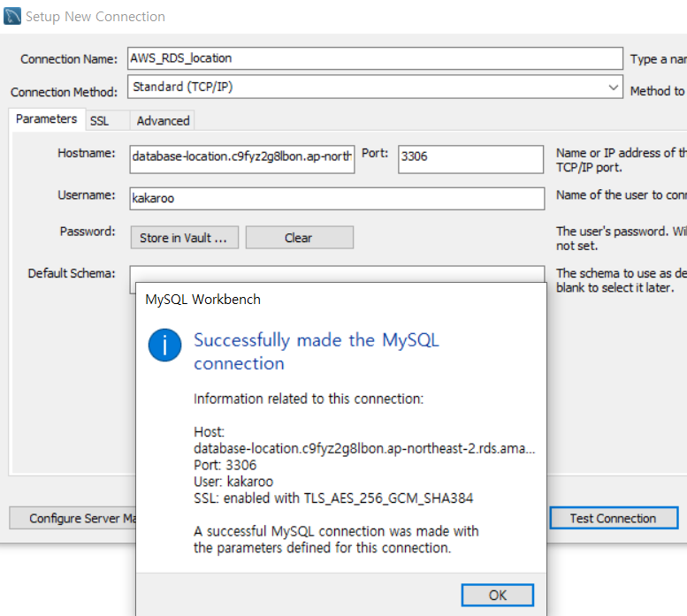Click the 'Password:' label
687x616 pixels.
point(88,232)
